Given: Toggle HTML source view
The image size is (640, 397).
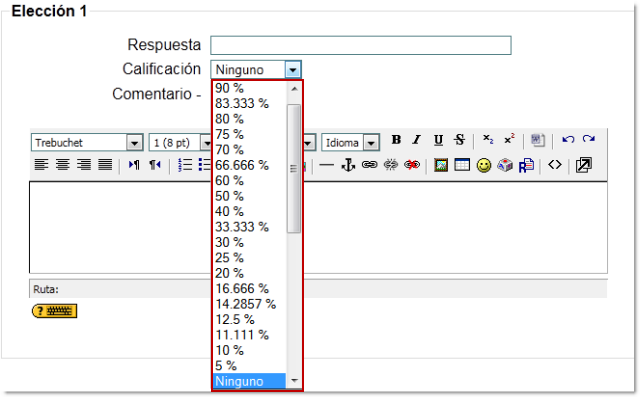Looking at the screenshot, I should click(x=555, y=165).
